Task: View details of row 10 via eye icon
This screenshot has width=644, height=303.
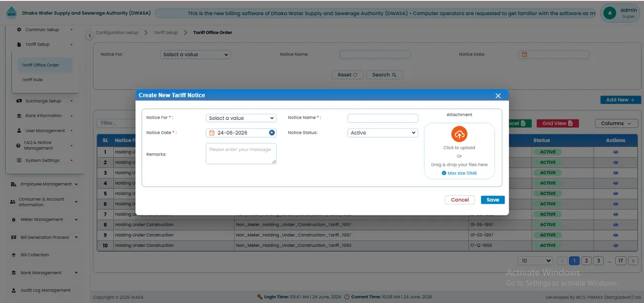Action: pos(616,246)
